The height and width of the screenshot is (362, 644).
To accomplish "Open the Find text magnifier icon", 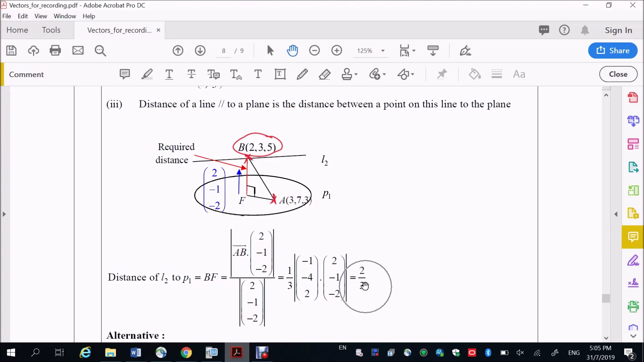I will pos(100,51).
